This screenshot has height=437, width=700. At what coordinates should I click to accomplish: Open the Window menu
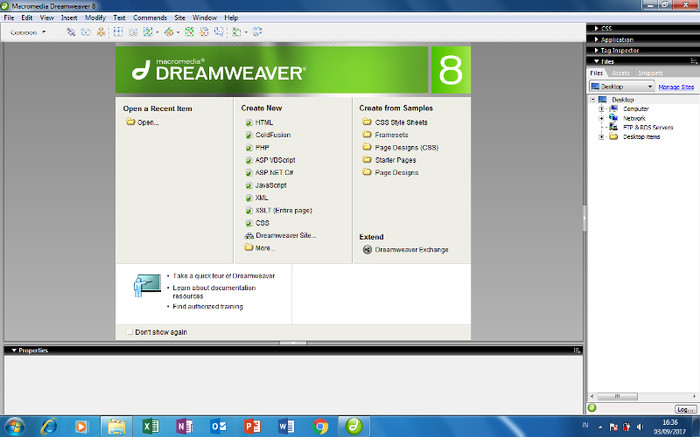coord(204,18)
